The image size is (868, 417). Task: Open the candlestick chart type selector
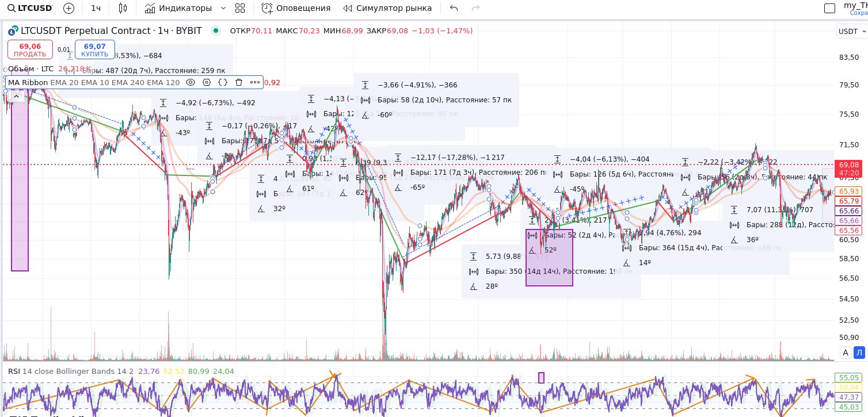[x=123, y=8]
